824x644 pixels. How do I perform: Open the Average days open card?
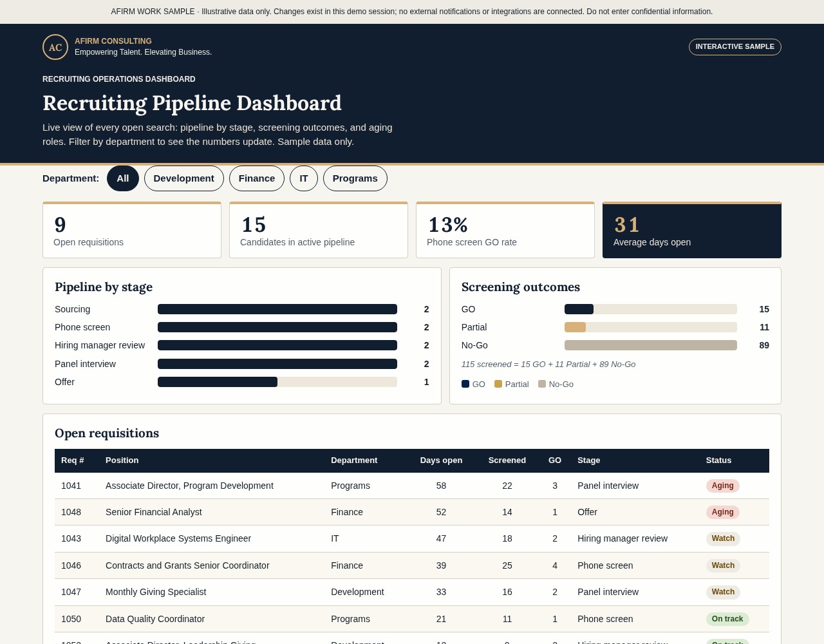[692, 230]
